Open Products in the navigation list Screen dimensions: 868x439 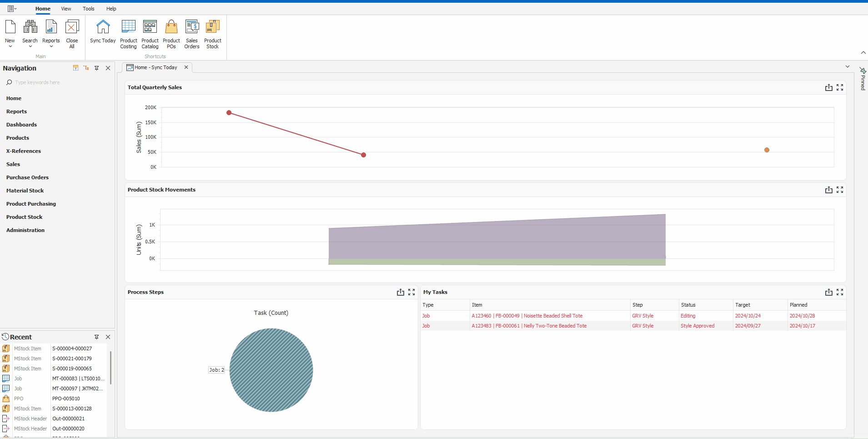click(x=18, y=138)
